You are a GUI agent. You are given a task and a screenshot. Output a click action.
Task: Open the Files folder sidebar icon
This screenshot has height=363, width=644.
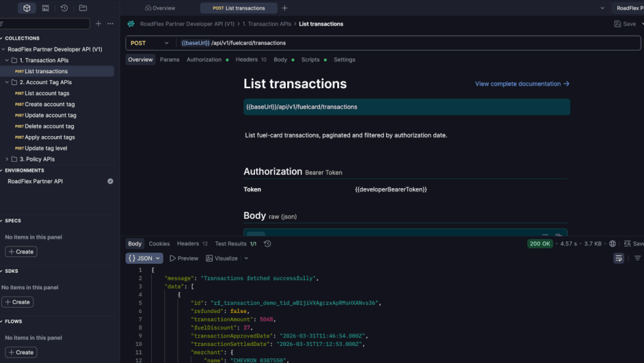pyautogui.click(x=83, y=8)
